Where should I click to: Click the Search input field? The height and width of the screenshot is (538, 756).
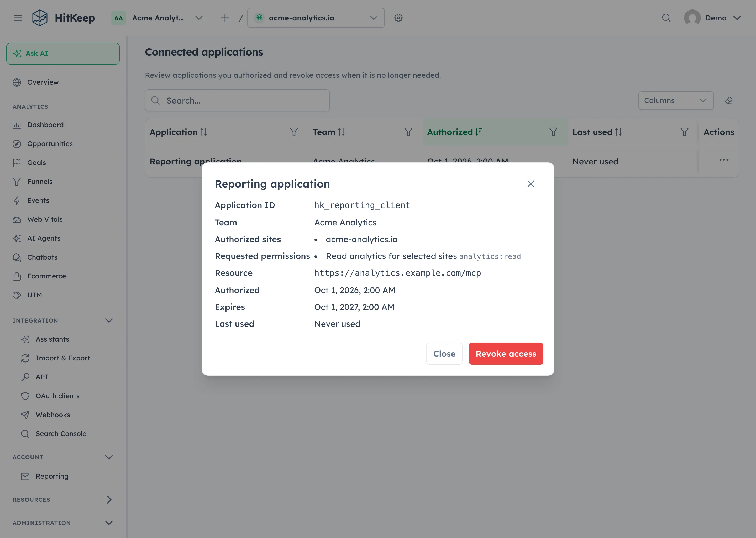[x=237, y=100]
